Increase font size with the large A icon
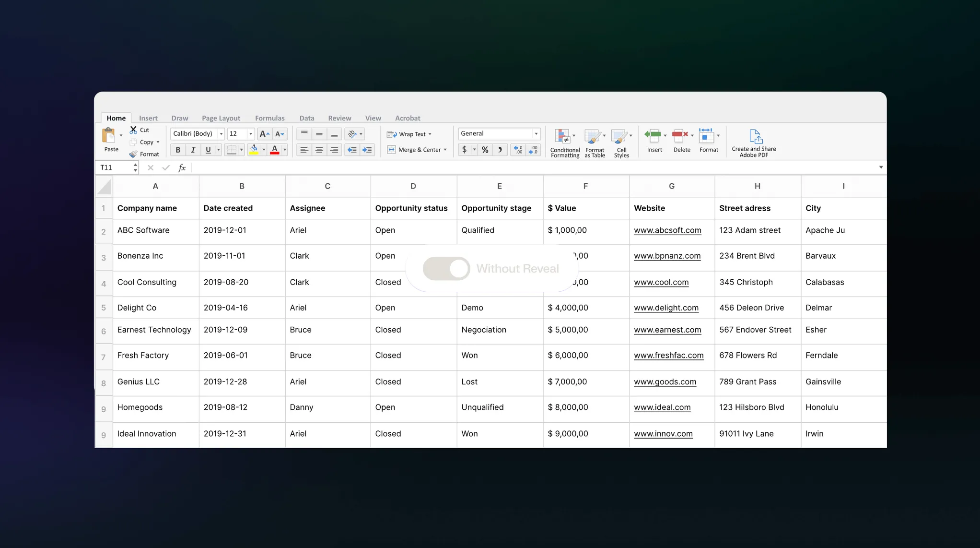980x548 pixels. pos(264,134)
